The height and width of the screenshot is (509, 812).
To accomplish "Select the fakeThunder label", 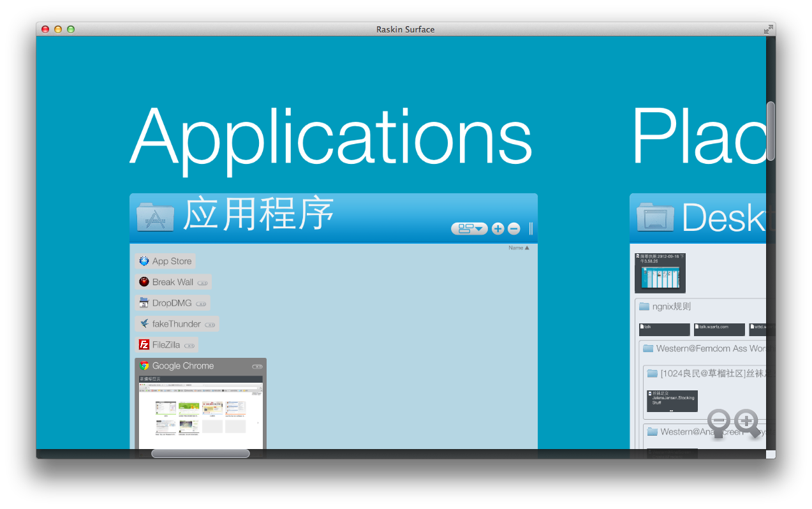I will pos(177,324).
